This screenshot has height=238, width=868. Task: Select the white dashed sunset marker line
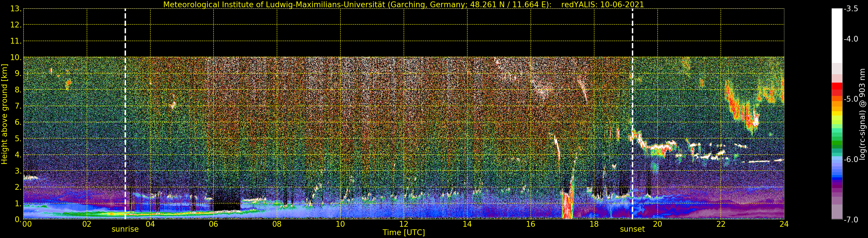pos(632,114)
